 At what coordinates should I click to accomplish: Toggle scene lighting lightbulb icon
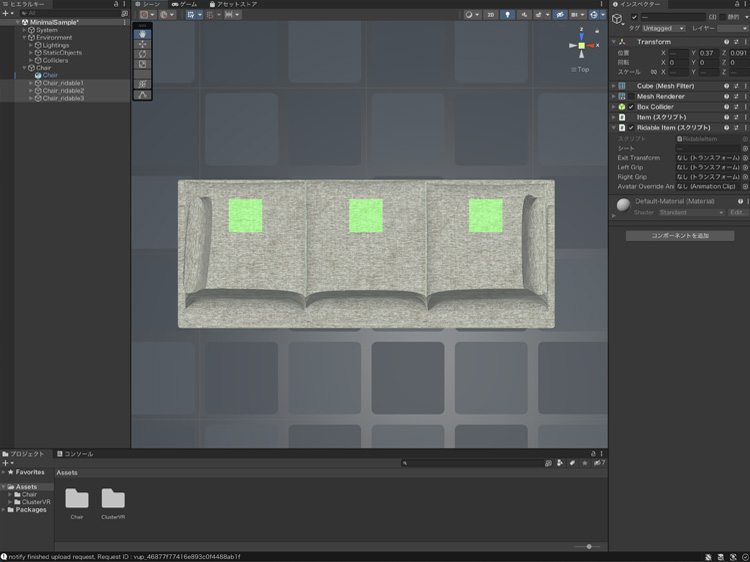(x=507, y=15)
